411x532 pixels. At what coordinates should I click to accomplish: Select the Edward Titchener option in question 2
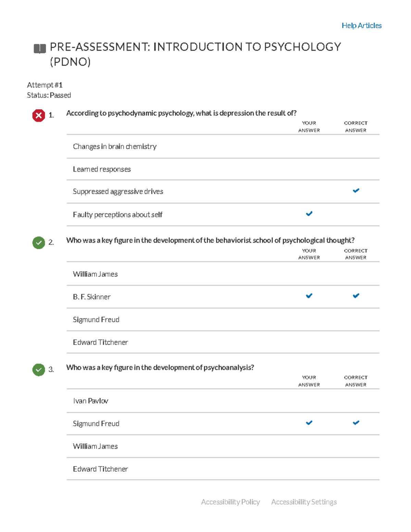click(x=100, y=342)
